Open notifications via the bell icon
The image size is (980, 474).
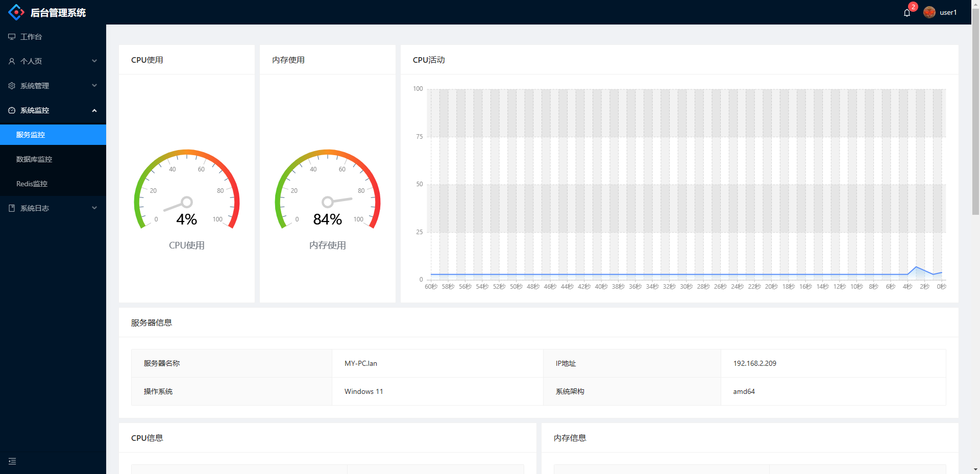click(x=907, y=12)
